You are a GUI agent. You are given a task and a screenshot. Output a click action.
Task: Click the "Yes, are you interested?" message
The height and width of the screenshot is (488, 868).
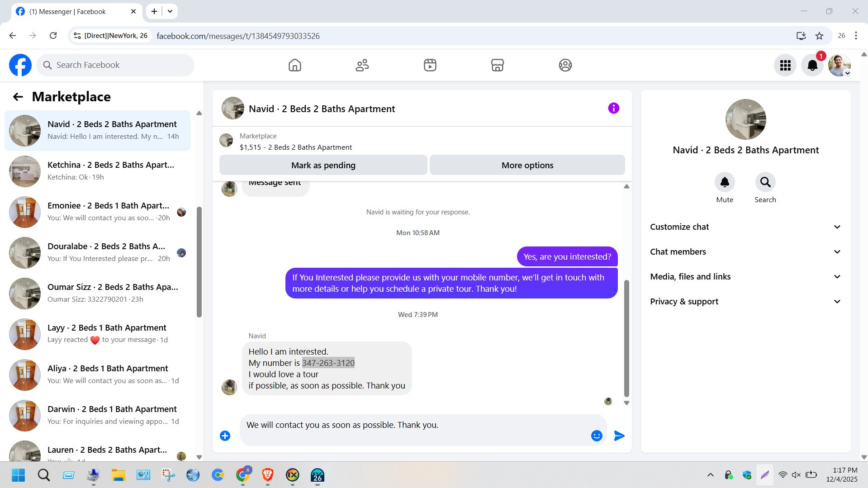567,257
